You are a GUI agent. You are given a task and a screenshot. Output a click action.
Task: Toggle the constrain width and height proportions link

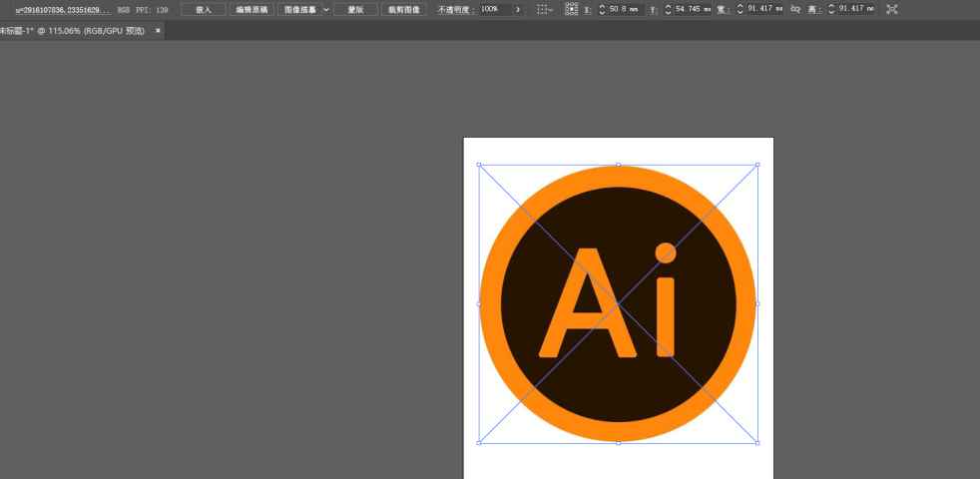point(795,9)
